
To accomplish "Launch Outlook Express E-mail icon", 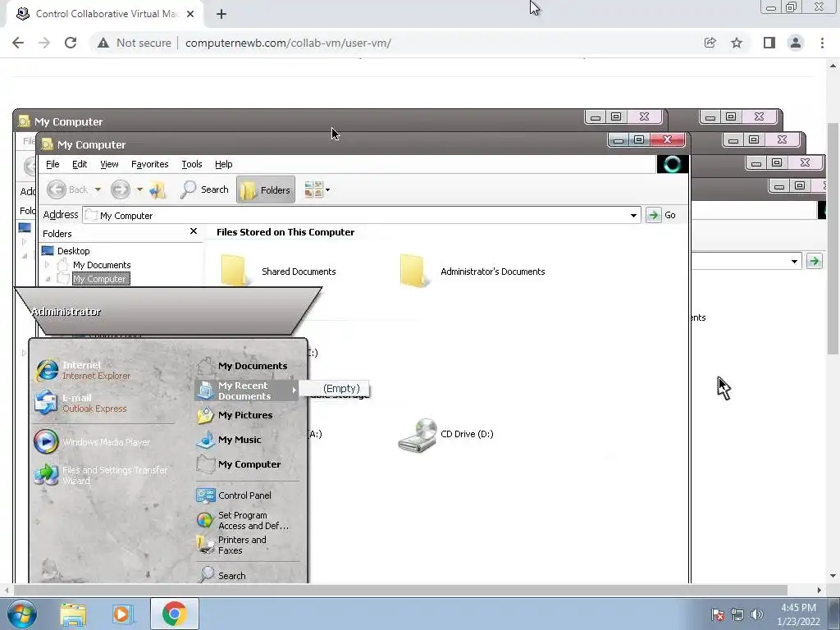I will tap(80, 403).
